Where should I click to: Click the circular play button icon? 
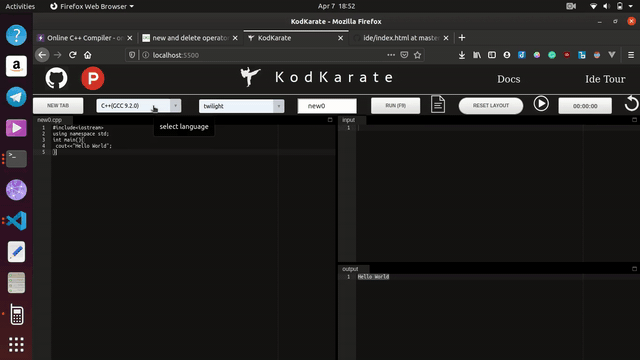[x=541, y=104]
